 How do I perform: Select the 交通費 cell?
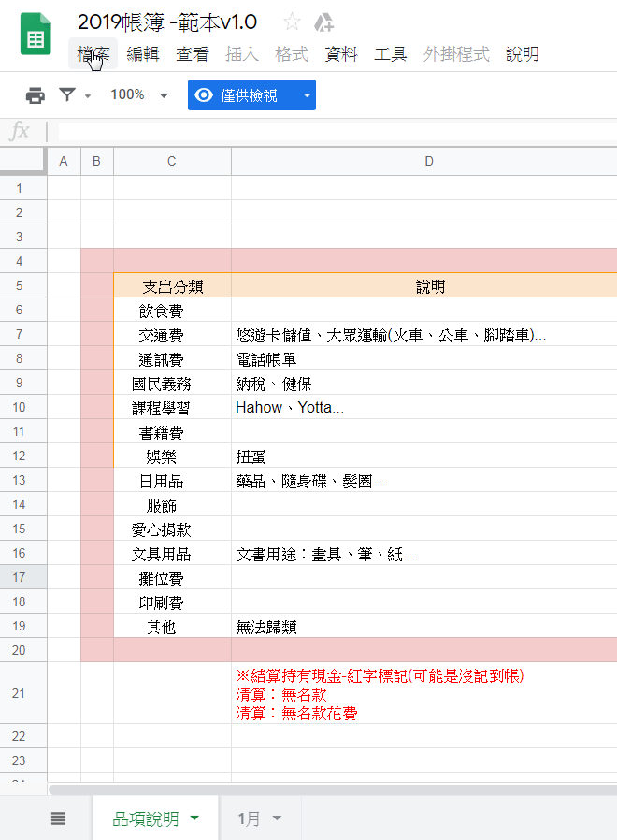[x=172, y=334]
